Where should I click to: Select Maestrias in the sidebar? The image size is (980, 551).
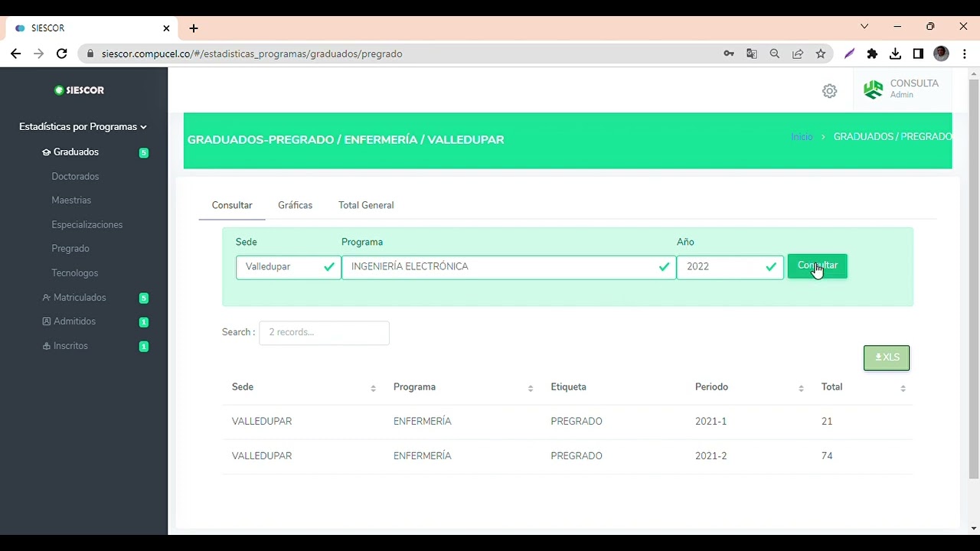(x=71, y=201)
